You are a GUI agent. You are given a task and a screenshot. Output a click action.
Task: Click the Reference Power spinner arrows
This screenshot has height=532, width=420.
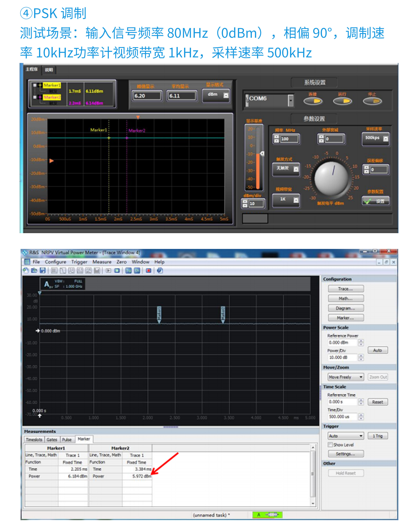click(361, 342)
